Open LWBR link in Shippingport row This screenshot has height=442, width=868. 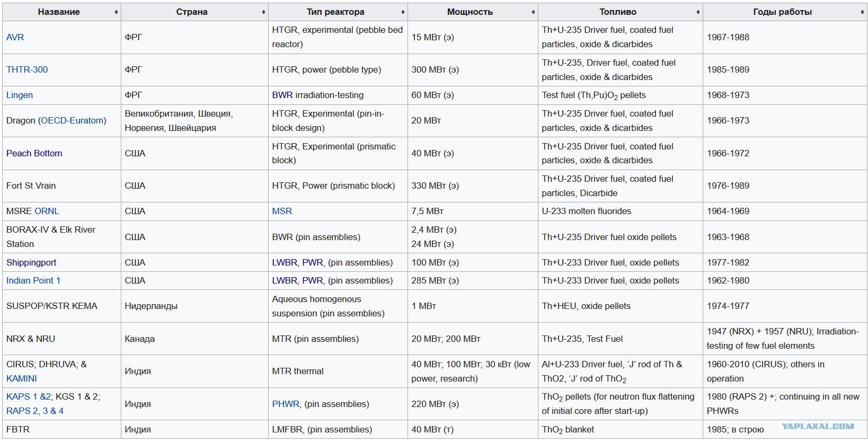click(285, 262)
